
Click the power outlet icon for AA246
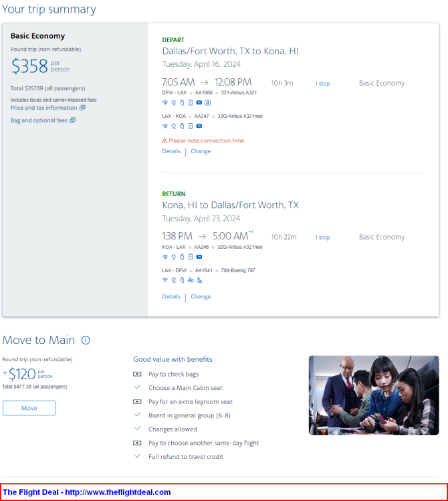click(x=174, y=257)
